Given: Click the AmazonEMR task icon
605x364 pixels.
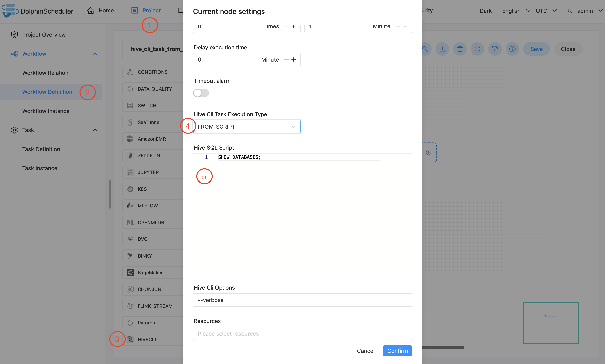Looking at the screenshot, I should click(130, 139).
